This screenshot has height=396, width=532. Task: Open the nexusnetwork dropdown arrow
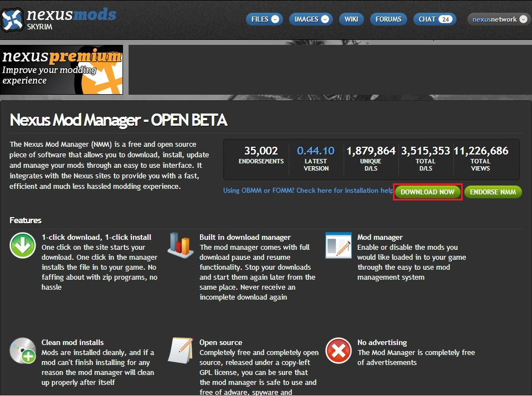[x=523, y=19]
